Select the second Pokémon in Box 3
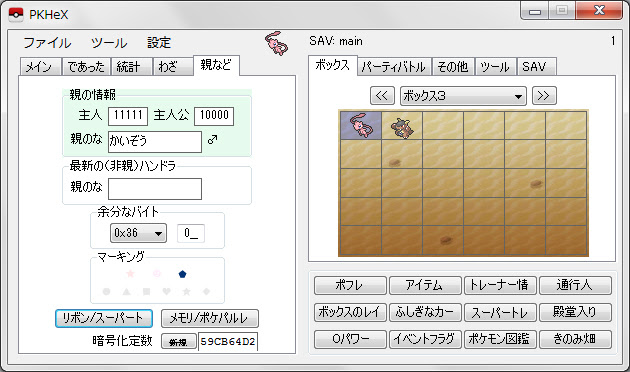The image size is (630, 372). click(402, 126)
